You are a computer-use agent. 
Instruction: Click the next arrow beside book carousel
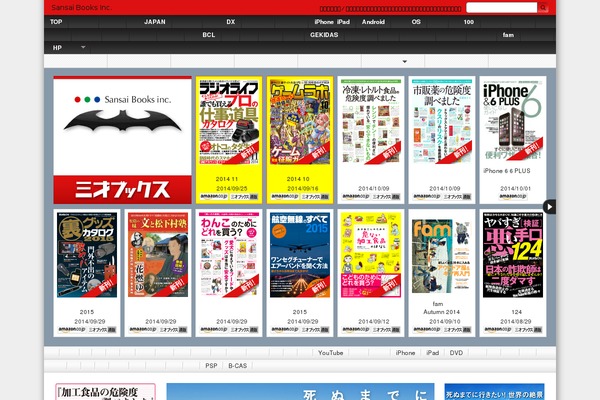[549, 207]
